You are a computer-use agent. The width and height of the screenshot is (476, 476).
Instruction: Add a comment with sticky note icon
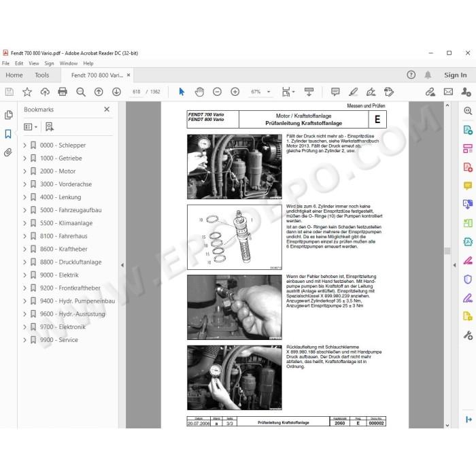pos(335,92)
